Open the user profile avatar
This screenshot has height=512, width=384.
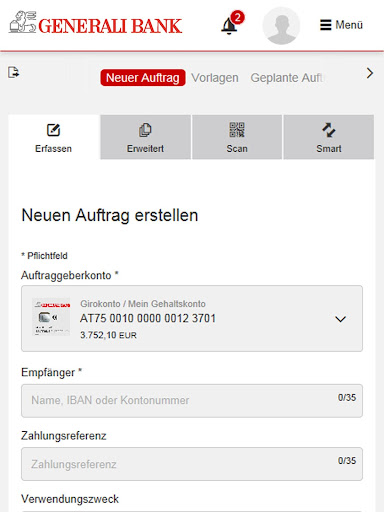point(281,26)
